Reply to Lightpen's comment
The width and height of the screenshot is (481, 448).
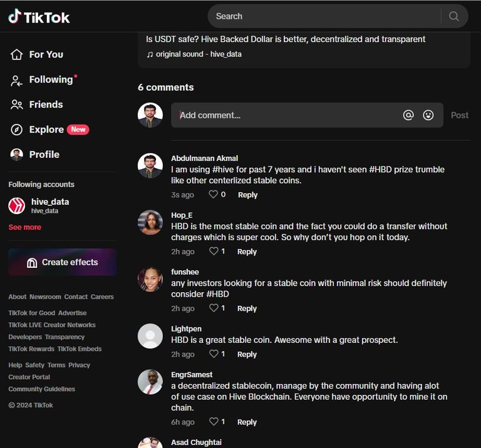coord(247,354)
